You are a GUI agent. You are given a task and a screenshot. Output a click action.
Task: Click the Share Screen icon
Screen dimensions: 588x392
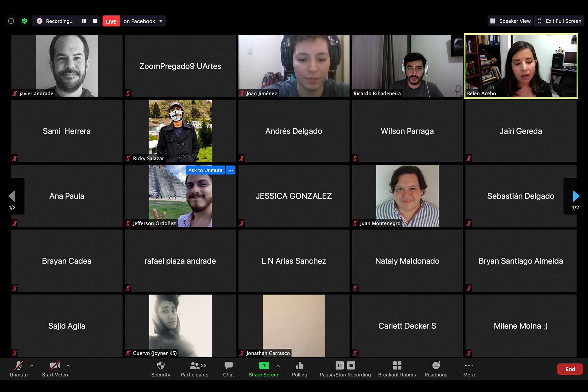(x=264, y=366)
